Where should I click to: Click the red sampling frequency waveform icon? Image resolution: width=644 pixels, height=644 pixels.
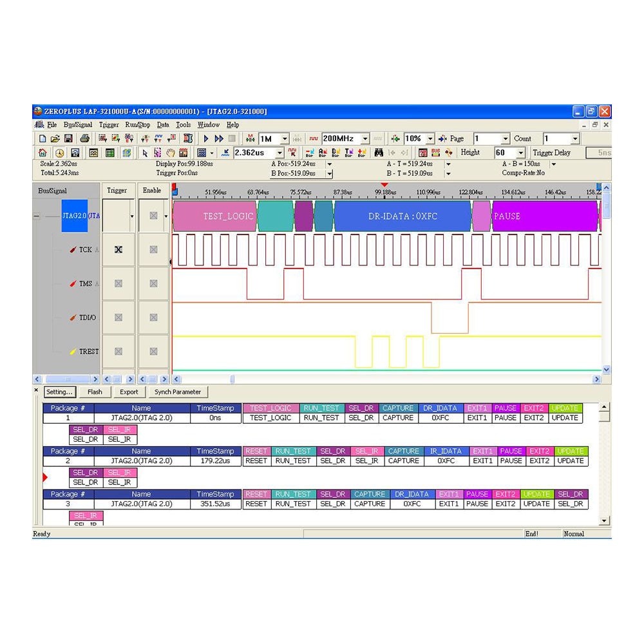(314, 139)
